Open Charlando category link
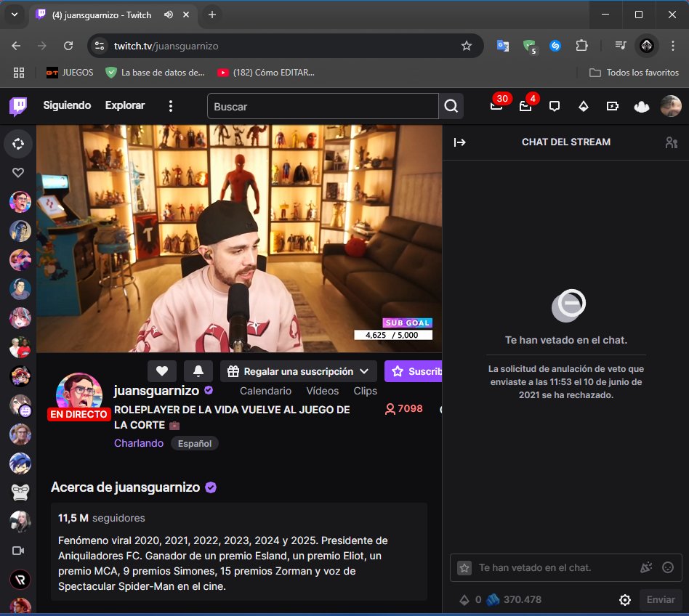Viewport: 689px width, 616px height. 138,443
